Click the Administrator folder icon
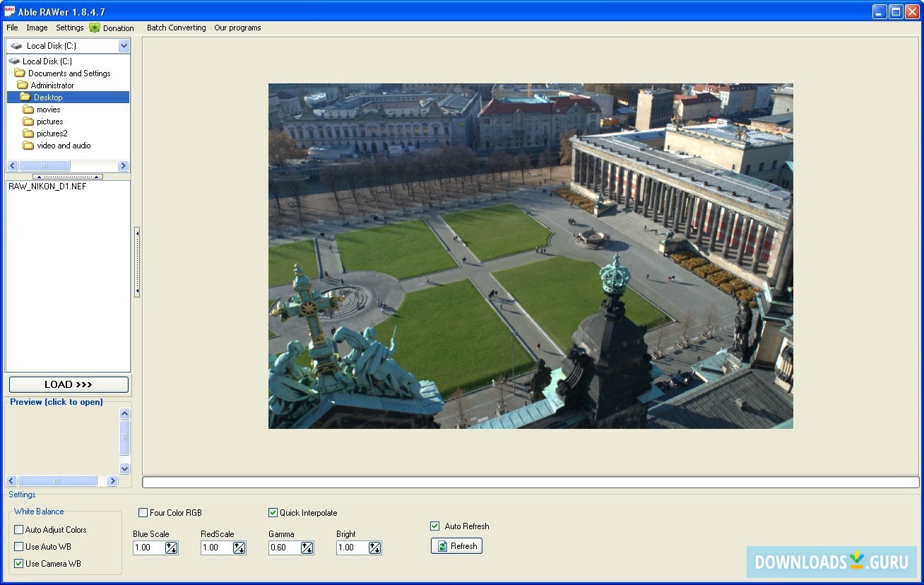The width and height of the screenshot is (924, 585). pyautogui.click(x=23, y=85)
